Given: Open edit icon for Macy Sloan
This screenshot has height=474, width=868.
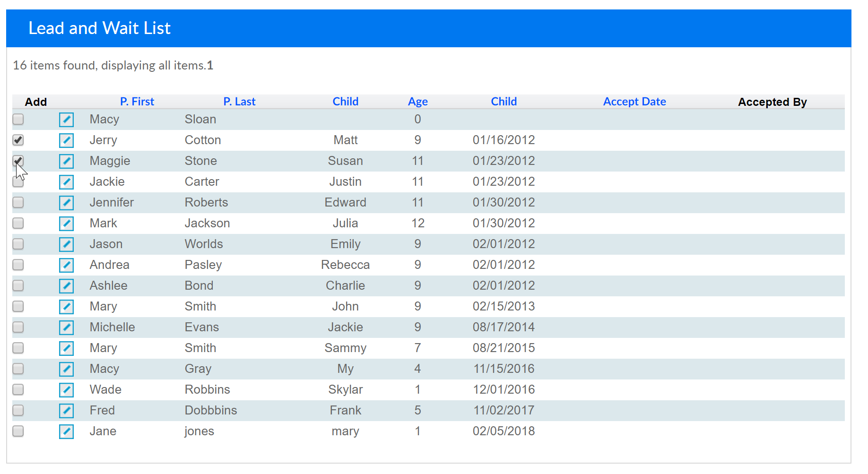Looking at the screenshot, I should click(x=66, y=120).
